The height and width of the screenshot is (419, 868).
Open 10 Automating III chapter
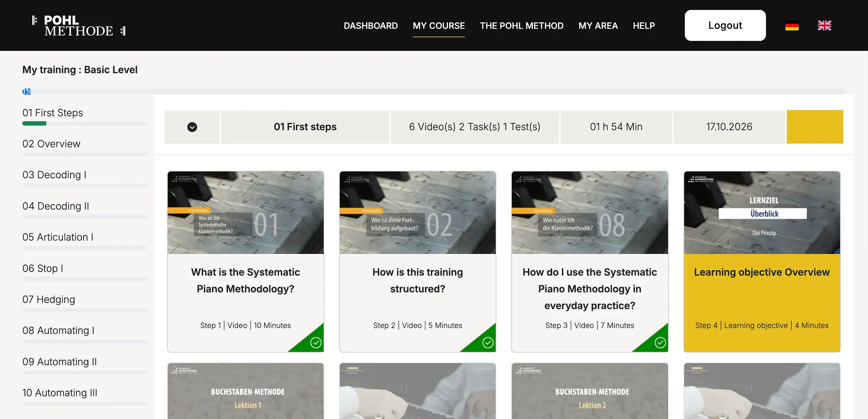[x=59, y=393]
